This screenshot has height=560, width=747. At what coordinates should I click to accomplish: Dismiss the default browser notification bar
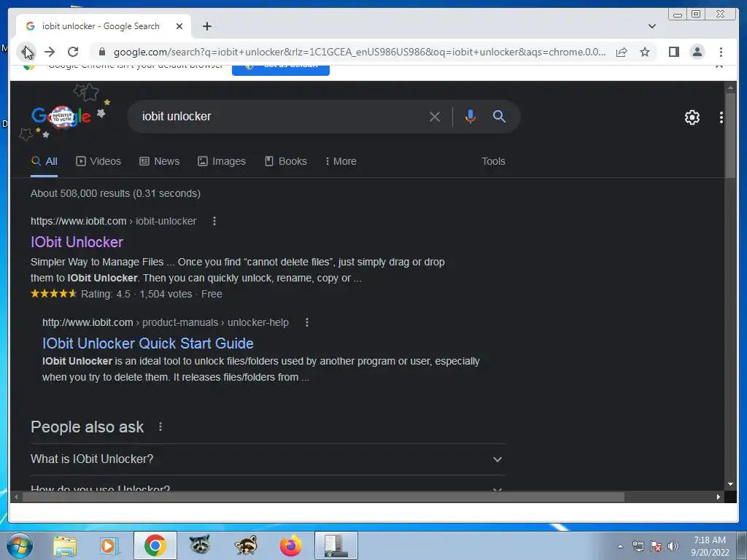tap(719, 66)
